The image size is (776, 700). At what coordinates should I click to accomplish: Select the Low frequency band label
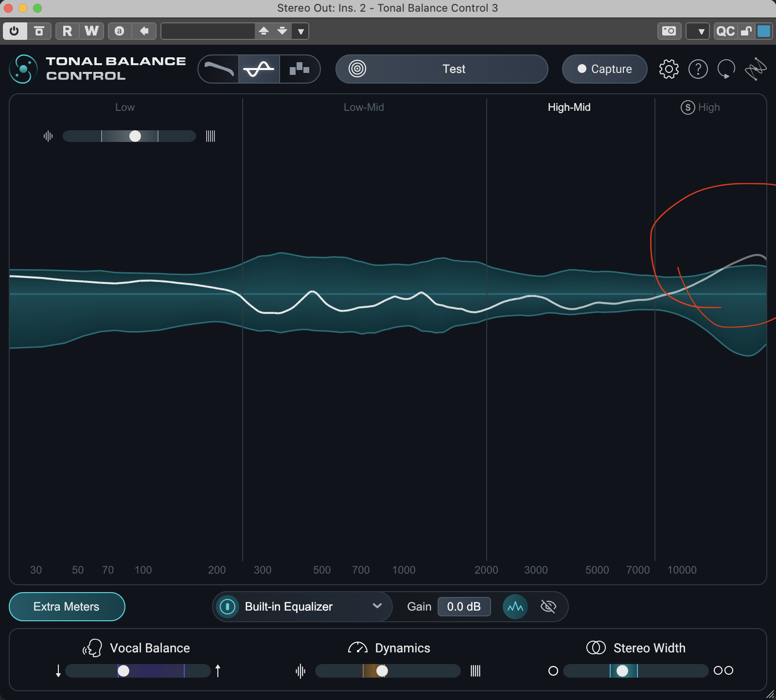point(125,107)
